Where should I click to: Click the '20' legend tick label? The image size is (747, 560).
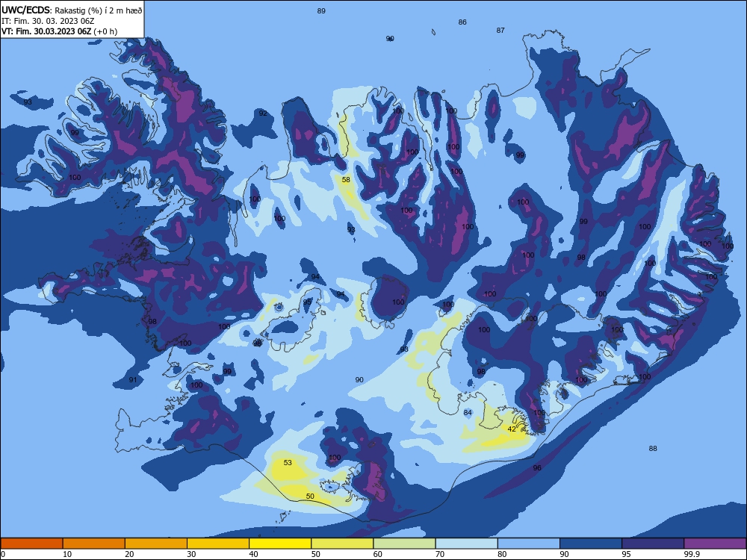[x=129, y=554]
